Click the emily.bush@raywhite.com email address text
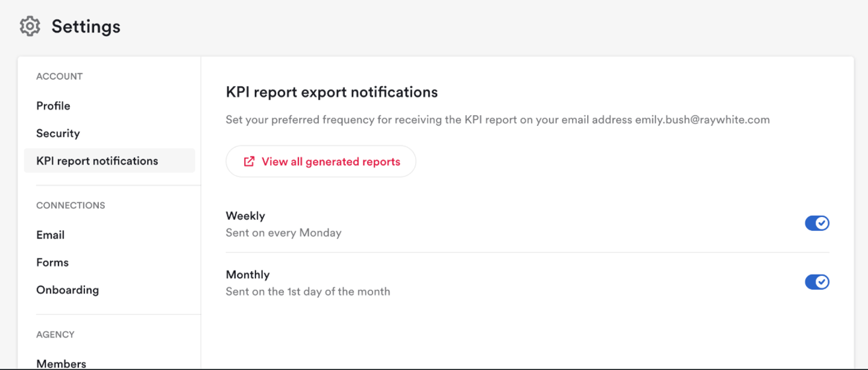The height and width of the screenshot is (370, 868). [702, 120]
